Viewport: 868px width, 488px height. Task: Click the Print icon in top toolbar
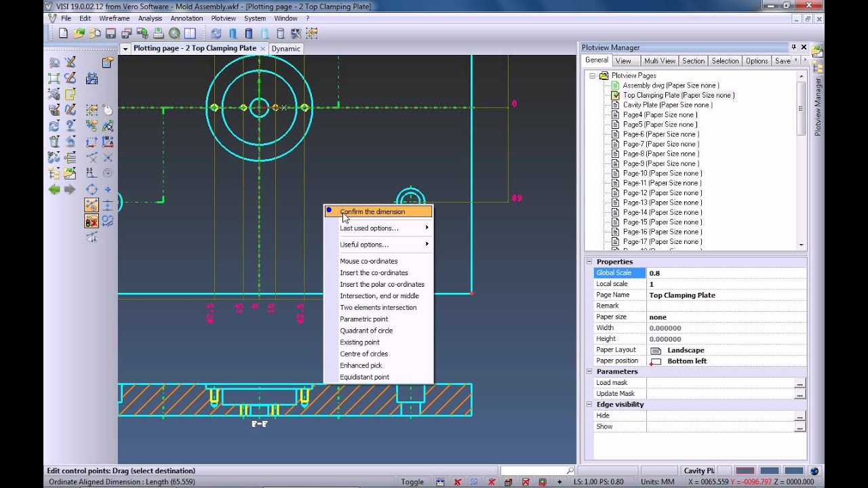click(x=158, y=33)
